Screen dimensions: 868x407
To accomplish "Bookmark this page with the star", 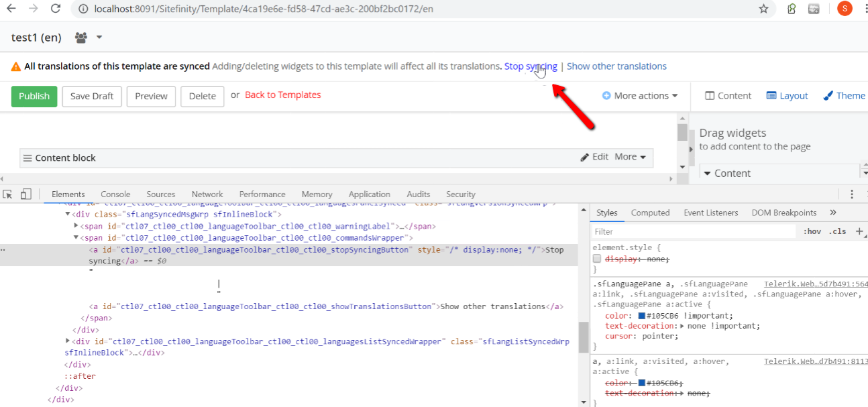I will (x=763, y=9).
